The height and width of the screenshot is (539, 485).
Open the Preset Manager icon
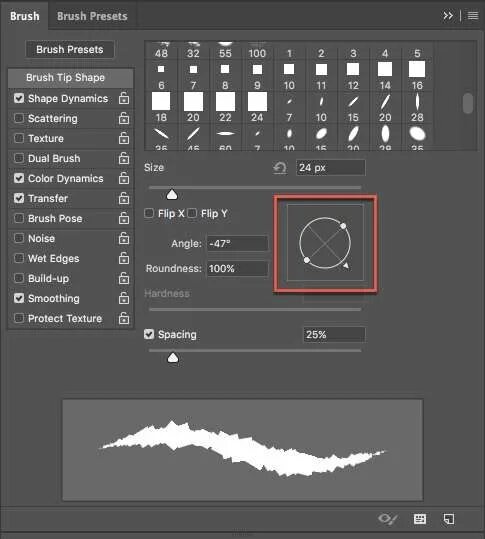[420, 519]
